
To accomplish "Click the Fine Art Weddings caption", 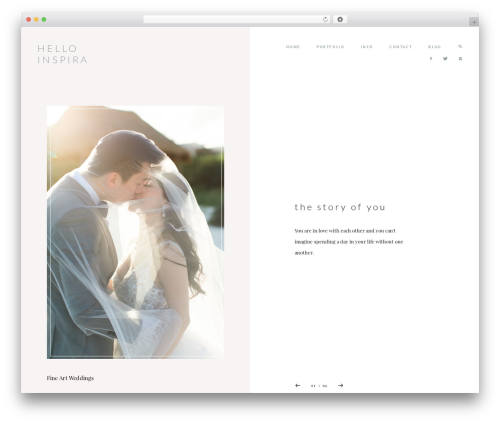I will coord(70,378).
